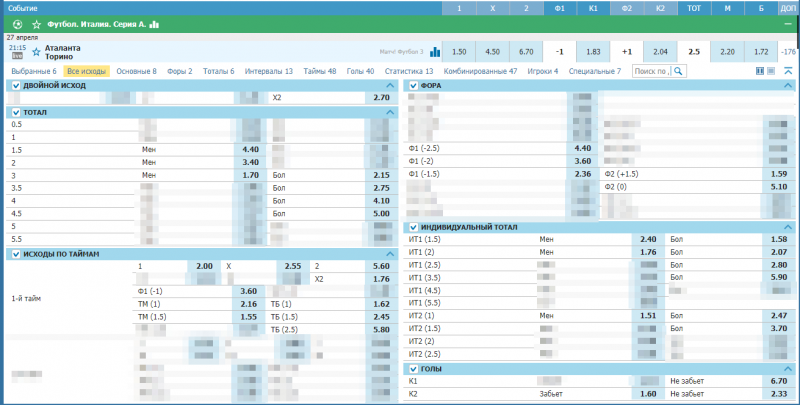The image size is (800, 405).
Task: Open league statistics chart icon after Серия А.
Action: tap(152, 23)
